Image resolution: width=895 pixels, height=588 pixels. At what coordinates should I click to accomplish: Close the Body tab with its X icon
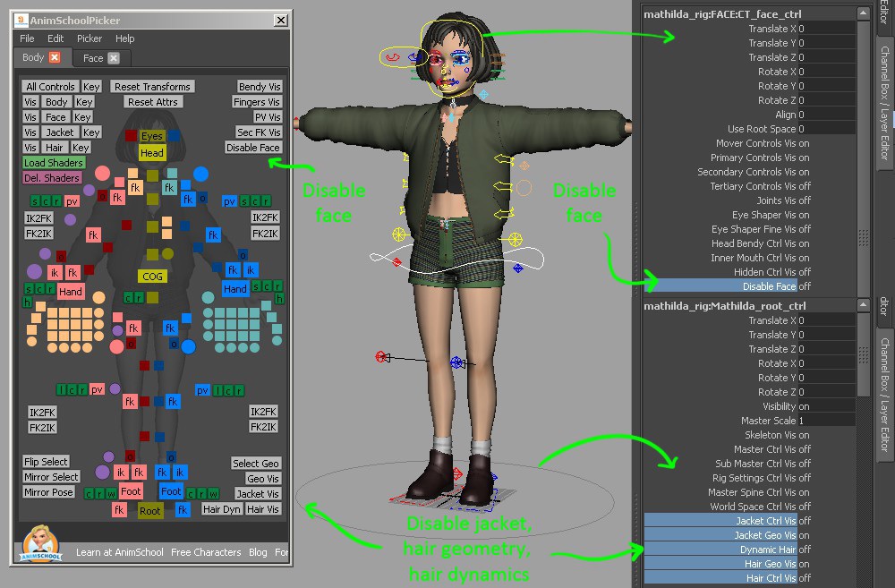(55, 57)
